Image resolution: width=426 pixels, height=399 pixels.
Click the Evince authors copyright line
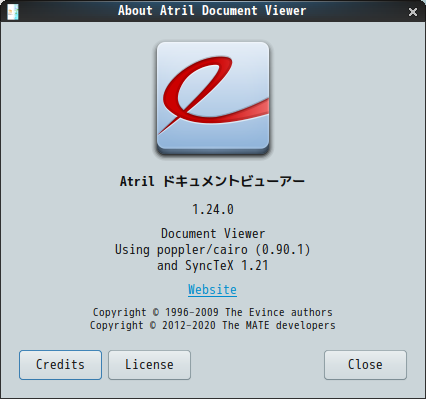pos(213,312)
